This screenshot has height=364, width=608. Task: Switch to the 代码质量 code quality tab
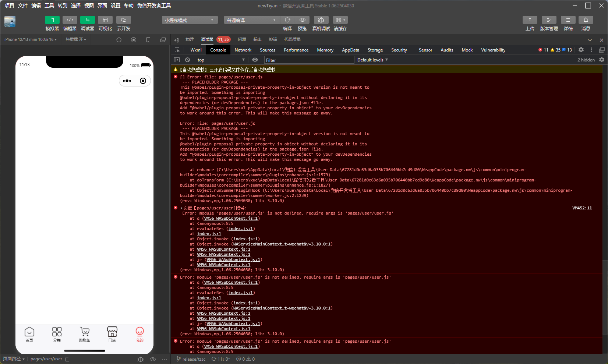pyautogui.click(x=292, y=39)
